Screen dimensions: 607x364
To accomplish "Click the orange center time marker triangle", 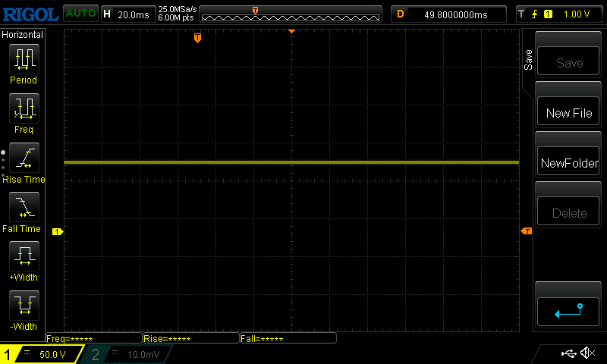I will (x=291, y=31).
